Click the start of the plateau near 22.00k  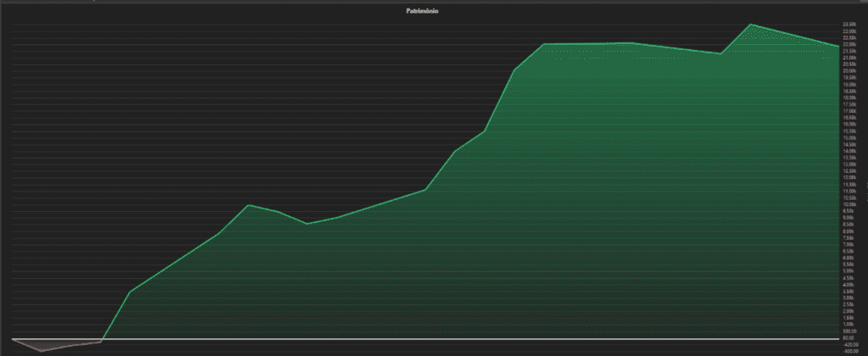click(543, 44)
